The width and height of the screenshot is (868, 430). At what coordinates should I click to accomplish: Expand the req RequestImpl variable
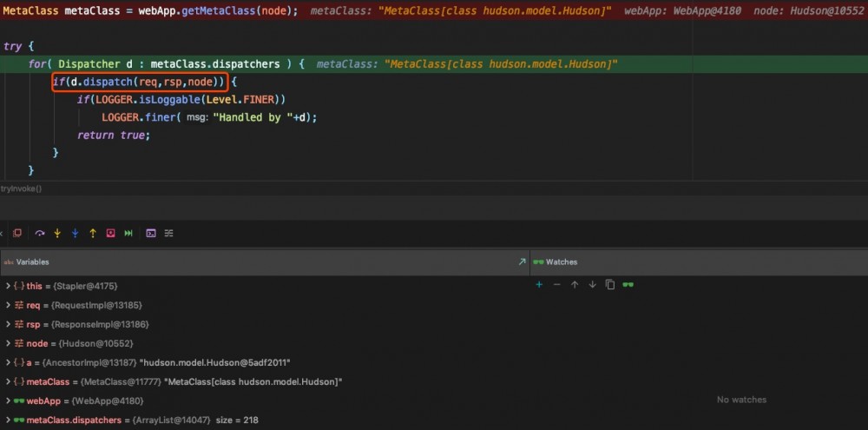(x=7, y=305)
